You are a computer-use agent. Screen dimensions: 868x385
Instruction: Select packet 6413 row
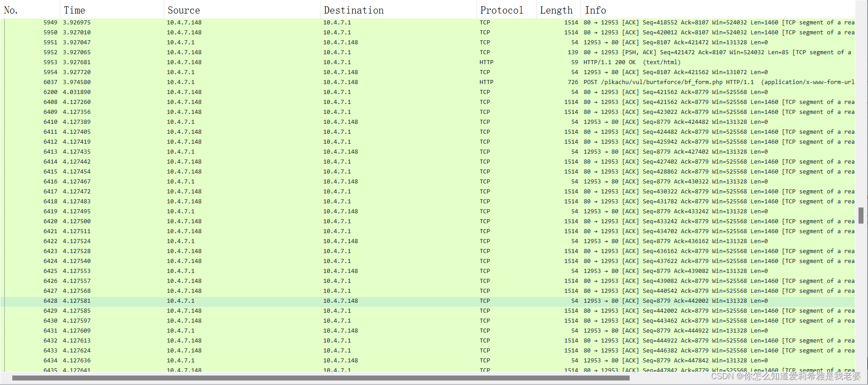(x=427, y=152)
